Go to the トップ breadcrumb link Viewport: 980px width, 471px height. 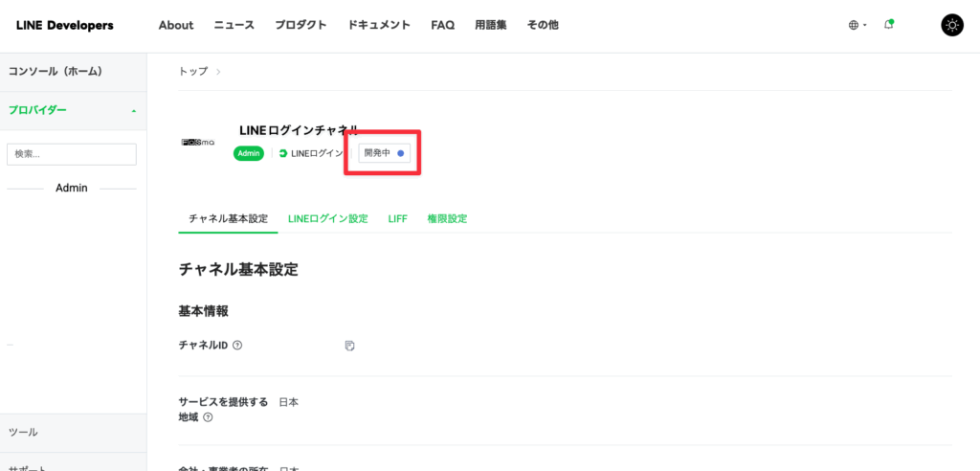pos(193,72)
